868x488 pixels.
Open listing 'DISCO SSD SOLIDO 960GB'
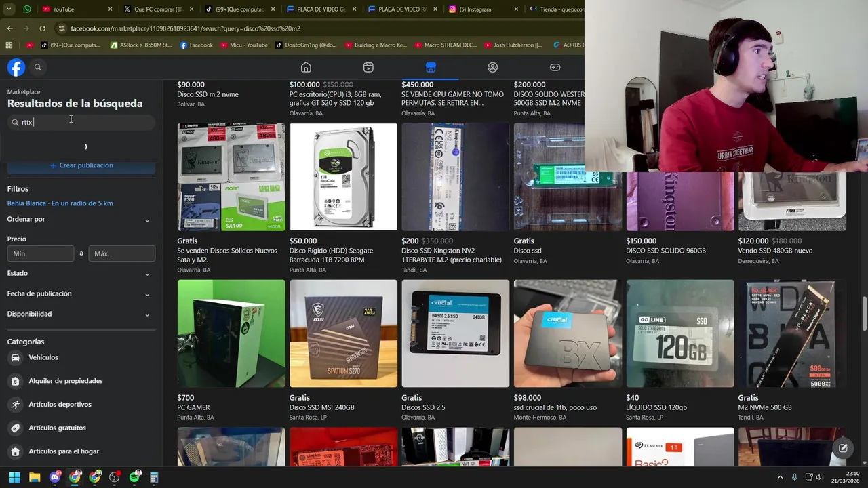666,251
